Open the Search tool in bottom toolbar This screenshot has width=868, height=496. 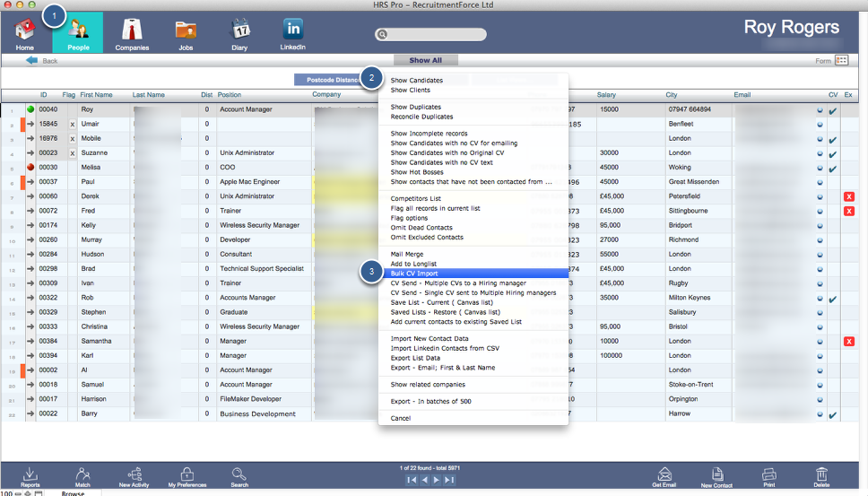click(x=239, y=476)
